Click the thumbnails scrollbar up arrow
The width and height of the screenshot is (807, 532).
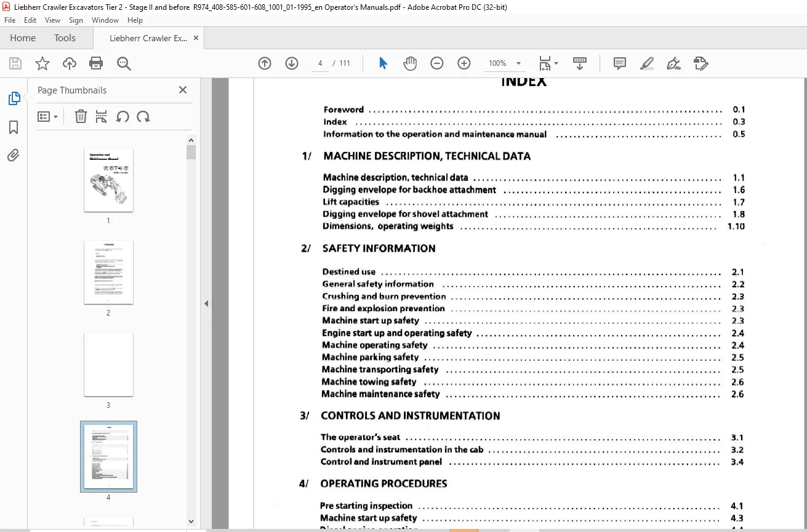point(191,140)
